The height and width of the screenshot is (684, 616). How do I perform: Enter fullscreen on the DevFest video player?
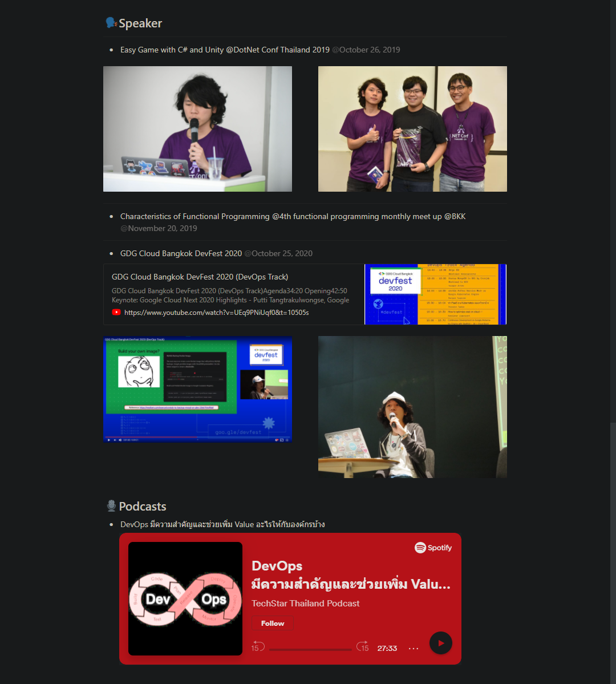(x=287, y=440)
